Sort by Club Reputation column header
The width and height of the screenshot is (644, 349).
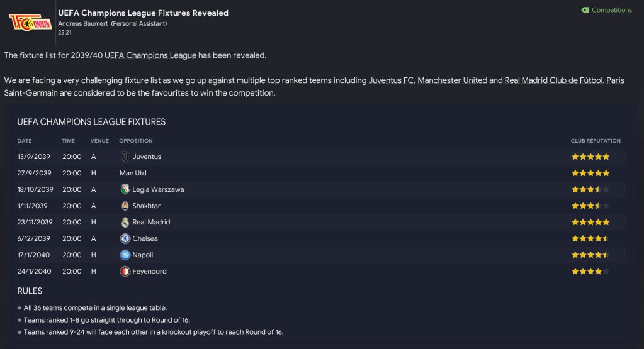pos(596,141)
